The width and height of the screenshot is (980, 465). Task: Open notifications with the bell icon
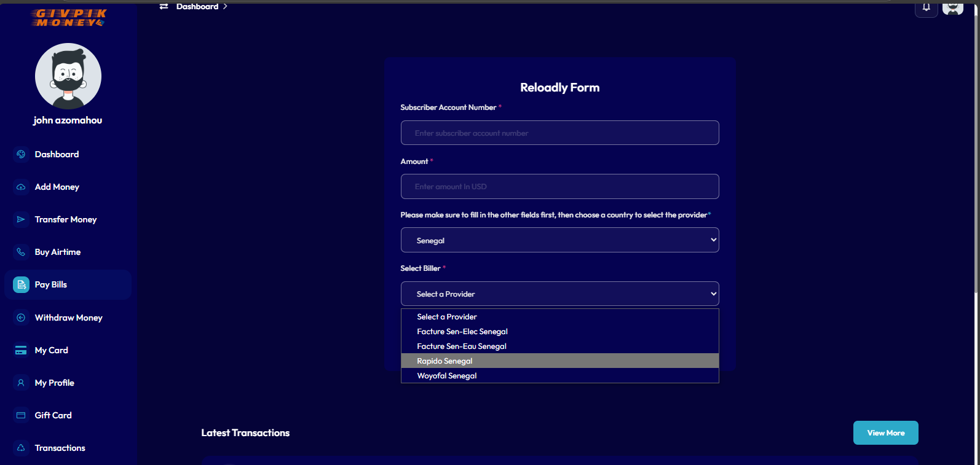[926, 7]
